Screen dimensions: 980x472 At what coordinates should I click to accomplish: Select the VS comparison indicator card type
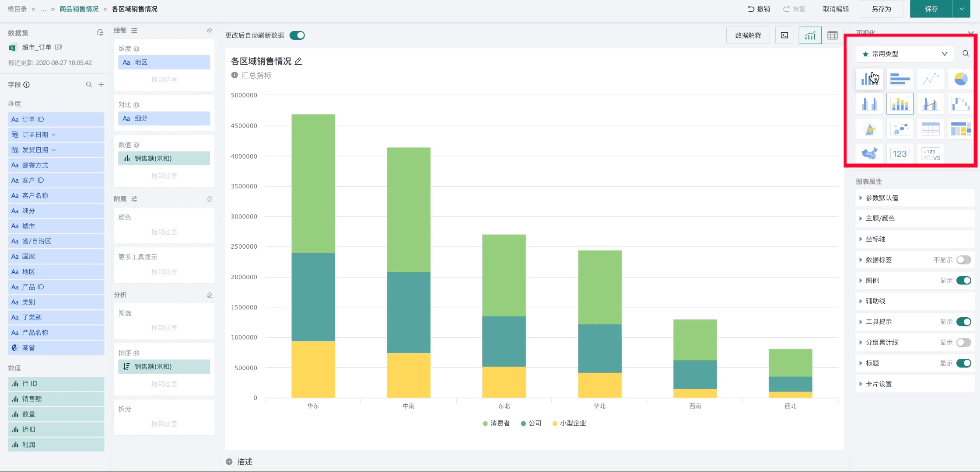pyautogui.click(x=930, y=154)
